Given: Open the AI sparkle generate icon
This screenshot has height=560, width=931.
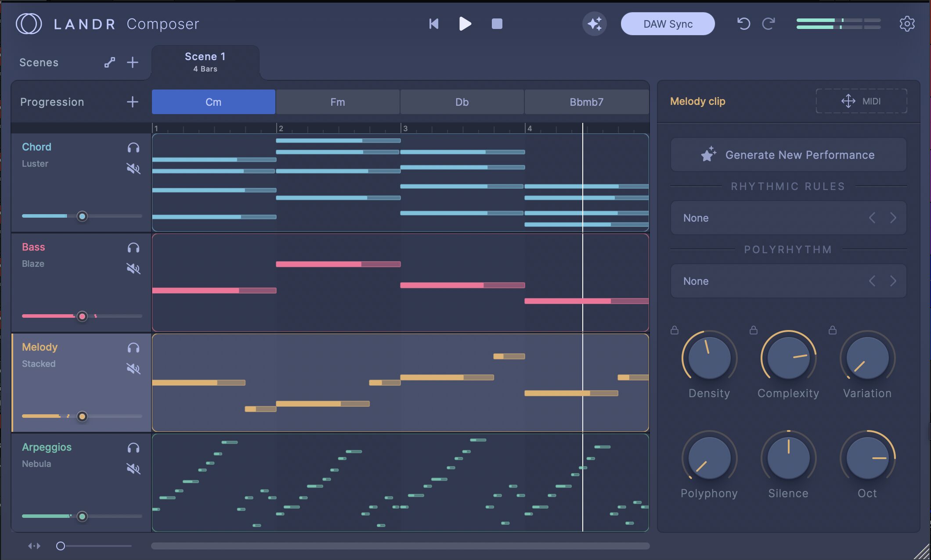Looking at the screenshot, I should coord(595,24).
